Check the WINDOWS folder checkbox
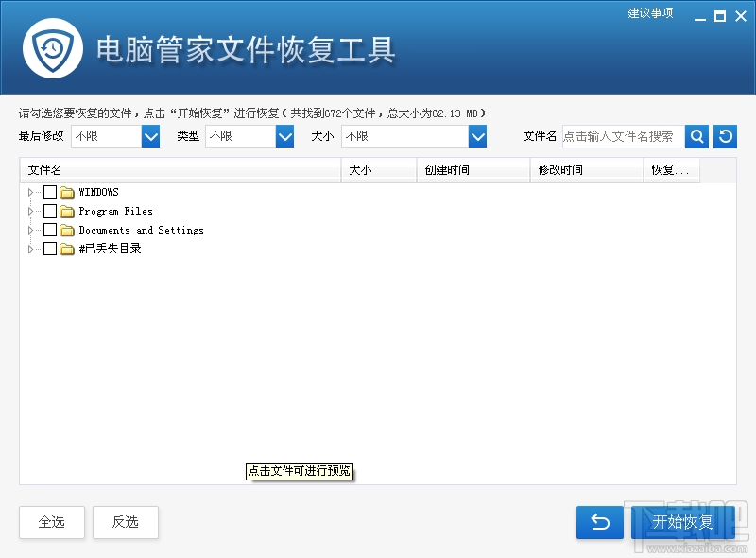The image size is (756, 558). [x=50, y=192]
